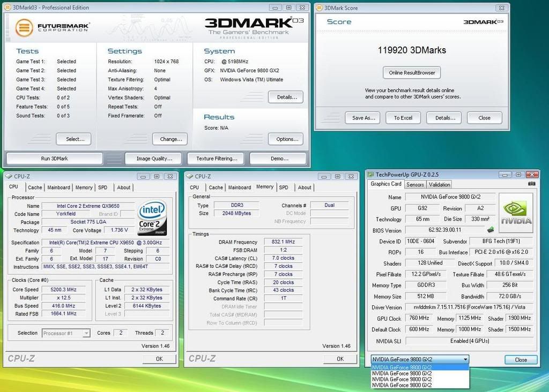The image size is (549, 392).
Task: Click the Multiplier x 12.5 value
Action: pyautogui.click(x=63, y=298)
